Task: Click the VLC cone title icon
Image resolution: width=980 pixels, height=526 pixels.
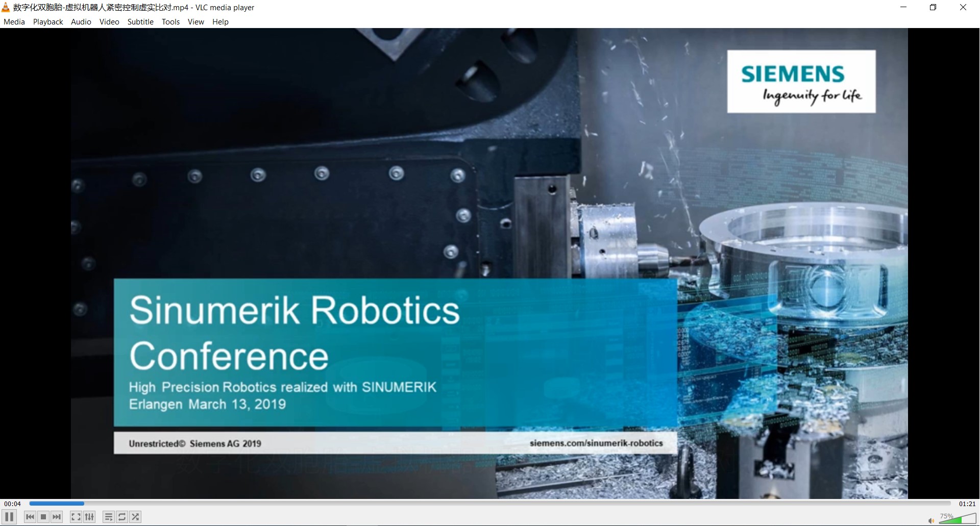Action: pos(6,7)
